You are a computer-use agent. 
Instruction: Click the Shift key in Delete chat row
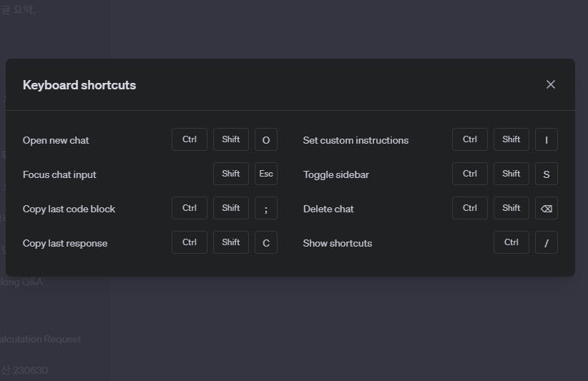(511, 208)
